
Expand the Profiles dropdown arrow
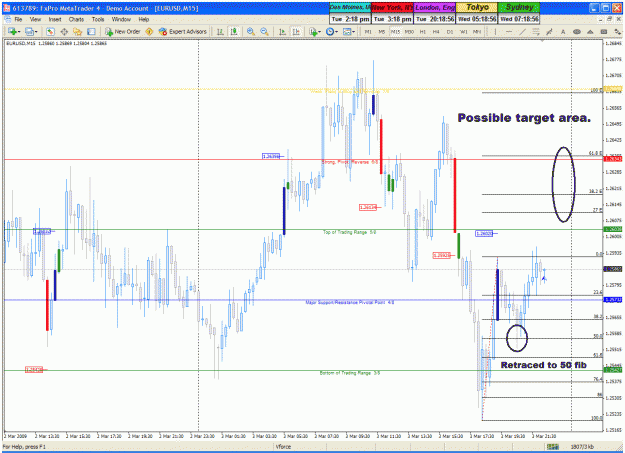[36, 32]
